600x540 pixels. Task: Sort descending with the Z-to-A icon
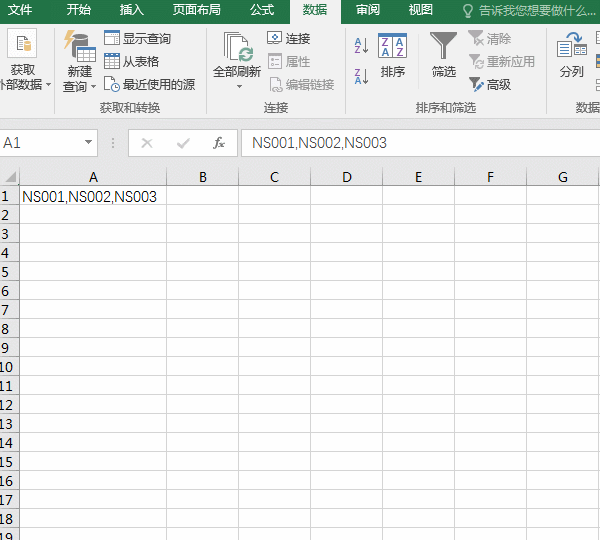361,75
